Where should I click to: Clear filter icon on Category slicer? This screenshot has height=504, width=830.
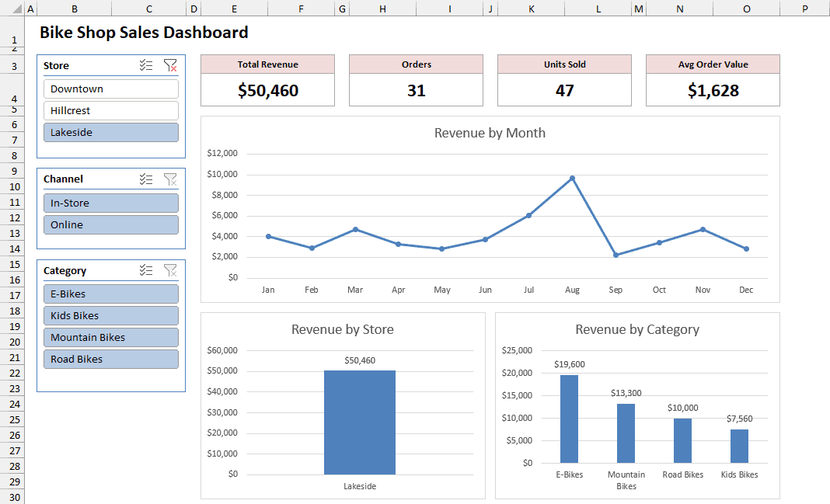(170, 270)
